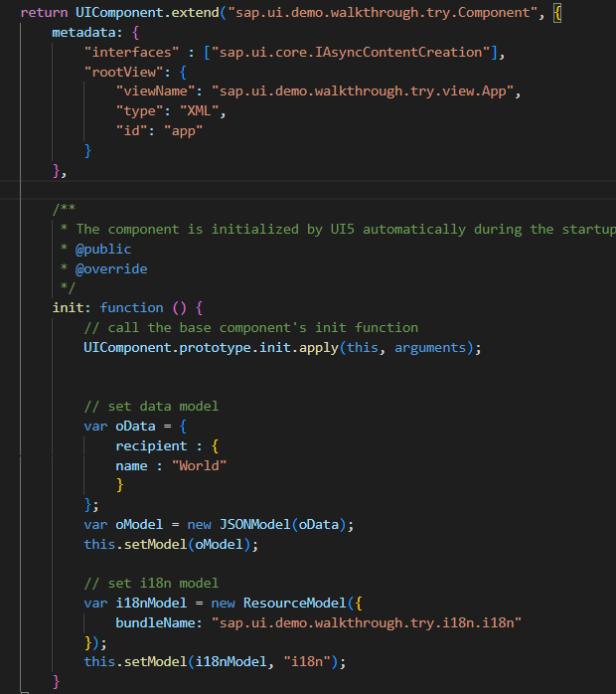Click the 'bundleName' property

(x=155, y=622)
